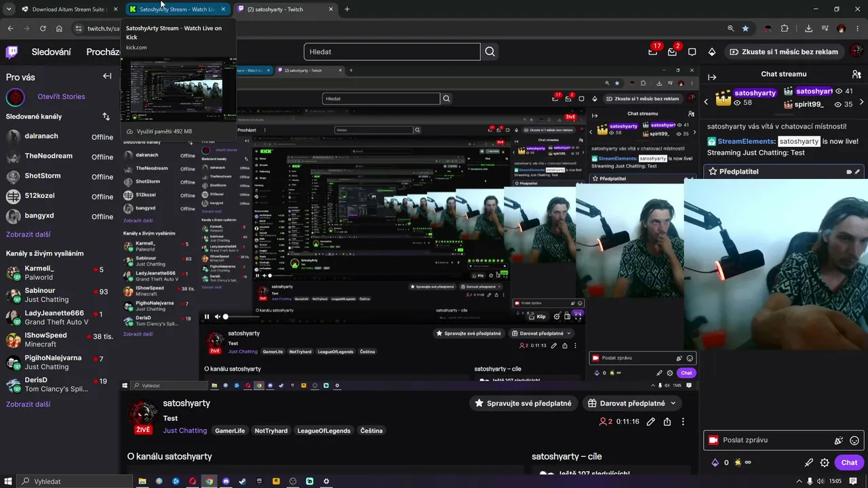Open Steam from the taskbar
This screenshot has height=488, width=868.
(243, 481)
